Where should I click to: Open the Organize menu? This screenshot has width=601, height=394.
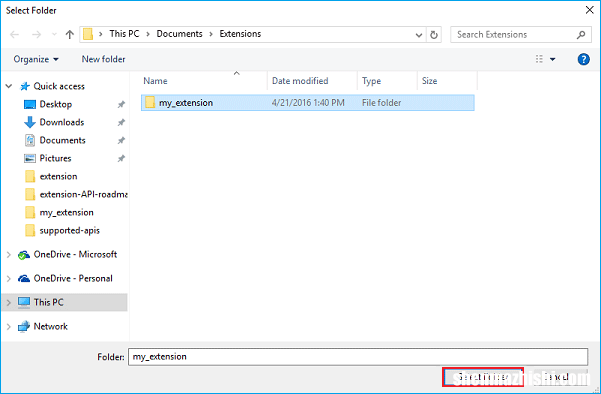click(x=36, y=59)
